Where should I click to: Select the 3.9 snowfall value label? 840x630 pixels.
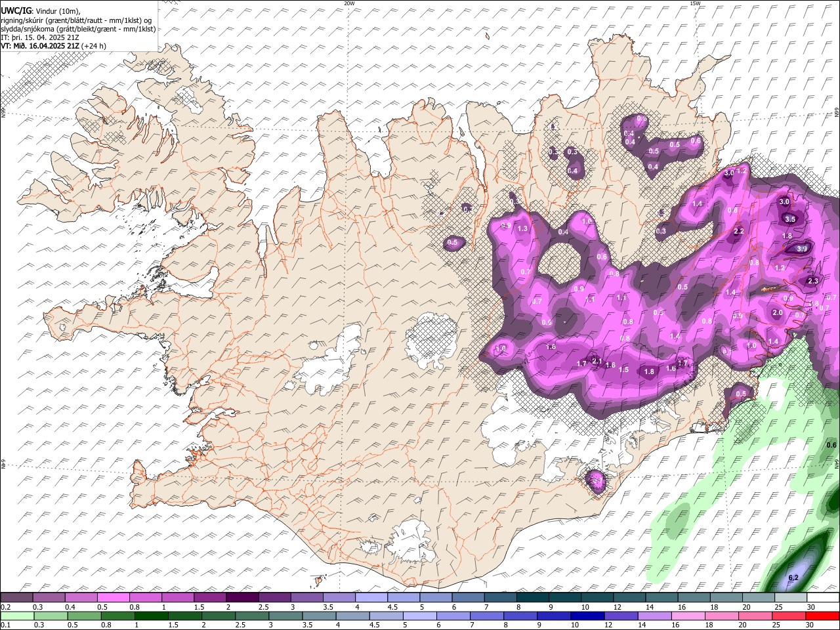(x=802, y=249)
